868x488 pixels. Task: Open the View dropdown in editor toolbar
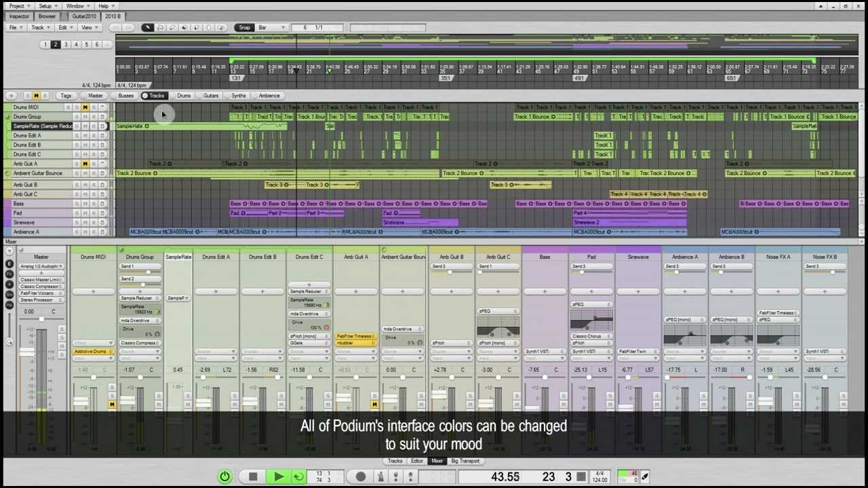pos(89,28)
